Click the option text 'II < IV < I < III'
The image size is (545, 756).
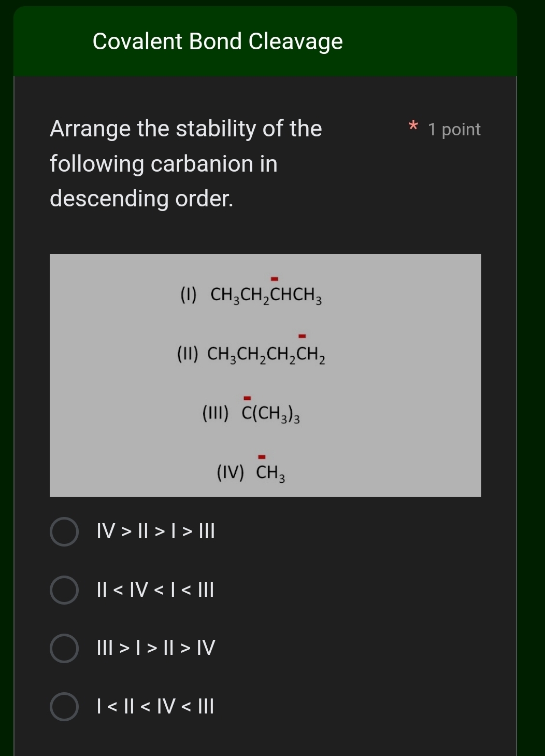coord(155,590)
